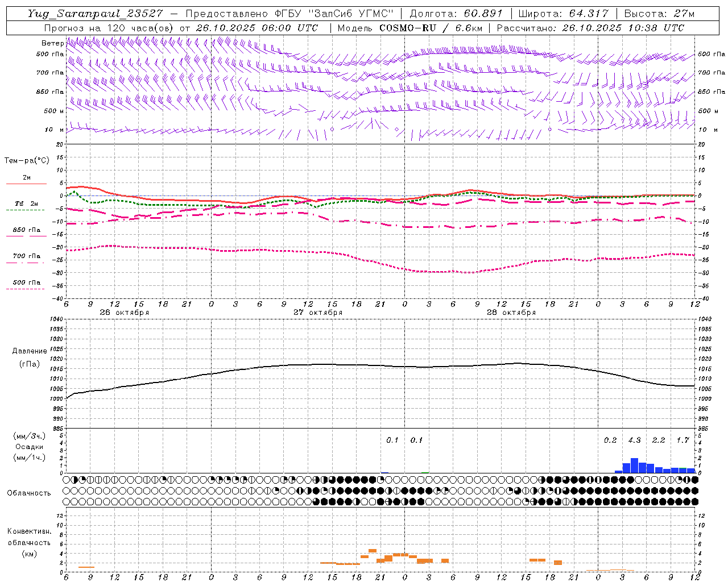This screenshot has width=728, height=582.
Task: Click the 0.2 precipitation amount value
Action: pos(610,440)
